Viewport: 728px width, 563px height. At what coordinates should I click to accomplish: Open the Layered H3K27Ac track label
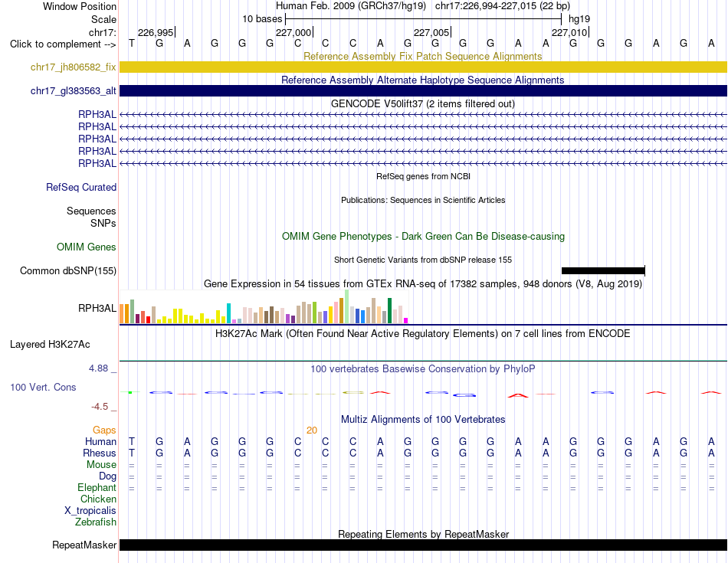pyautogui.click(x=50, y=345)
